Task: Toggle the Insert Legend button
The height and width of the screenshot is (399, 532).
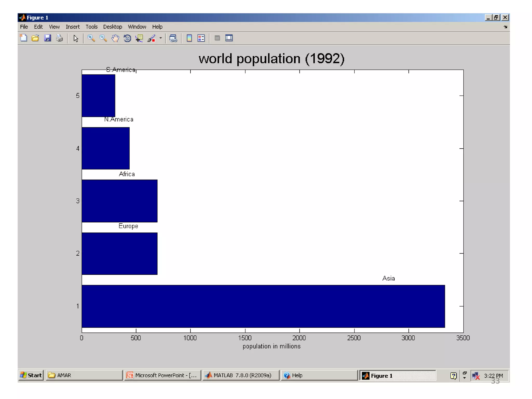Action: coord(201,38)
